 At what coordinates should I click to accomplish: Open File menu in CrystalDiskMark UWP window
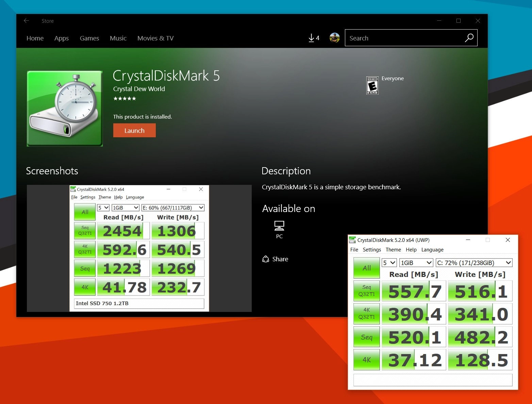(x=354, y=250)
